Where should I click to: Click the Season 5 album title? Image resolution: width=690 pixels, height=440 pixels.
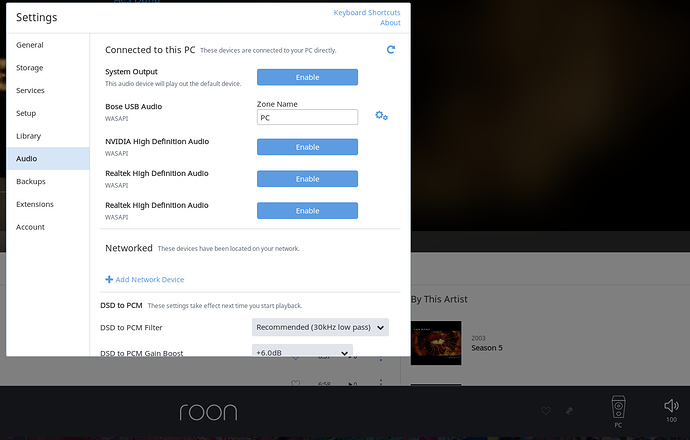pos(487,348)
